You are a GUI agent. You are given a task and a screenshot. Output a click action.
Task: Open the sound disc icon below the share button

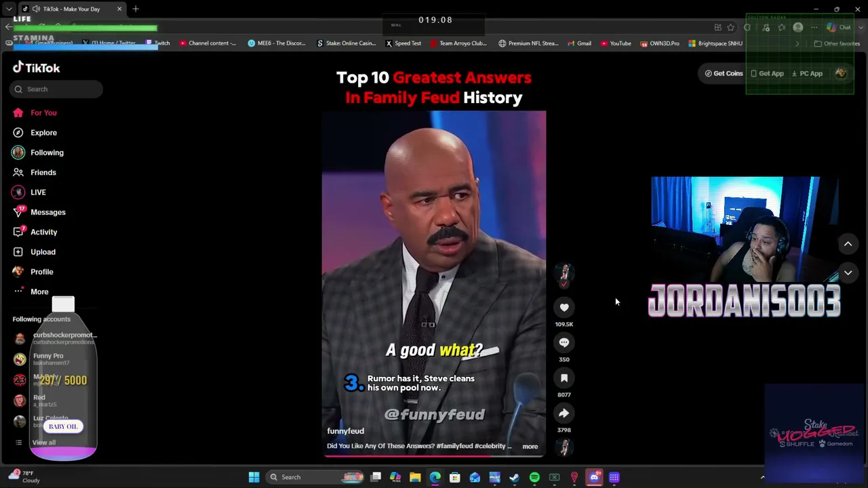pyautogui.click(x=564, y=447)
